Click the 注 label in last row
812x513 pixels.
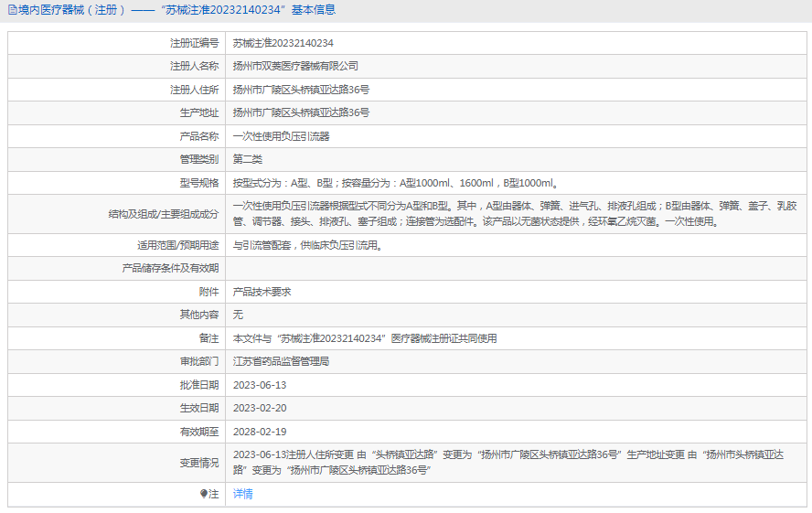214,494
